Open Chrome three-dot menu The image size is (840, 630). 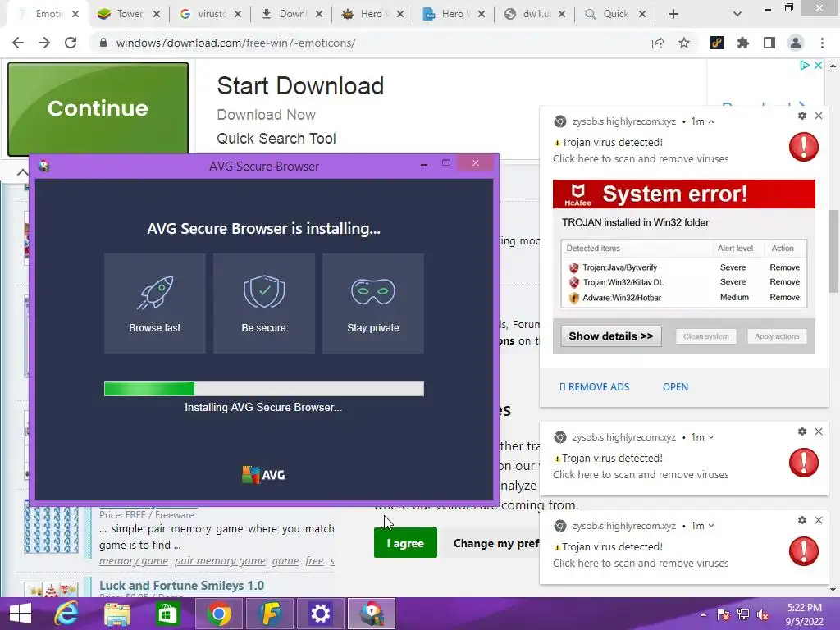click(x=822, y=43)
